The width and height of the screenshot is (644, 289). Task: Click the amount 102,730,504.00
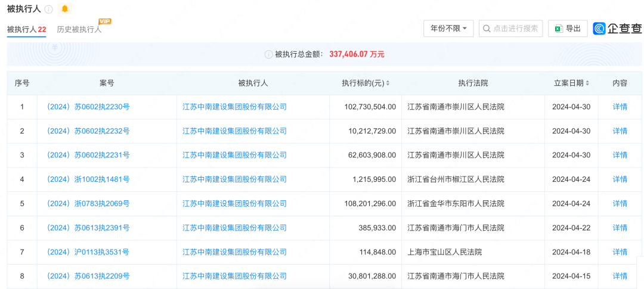(370, 107)
